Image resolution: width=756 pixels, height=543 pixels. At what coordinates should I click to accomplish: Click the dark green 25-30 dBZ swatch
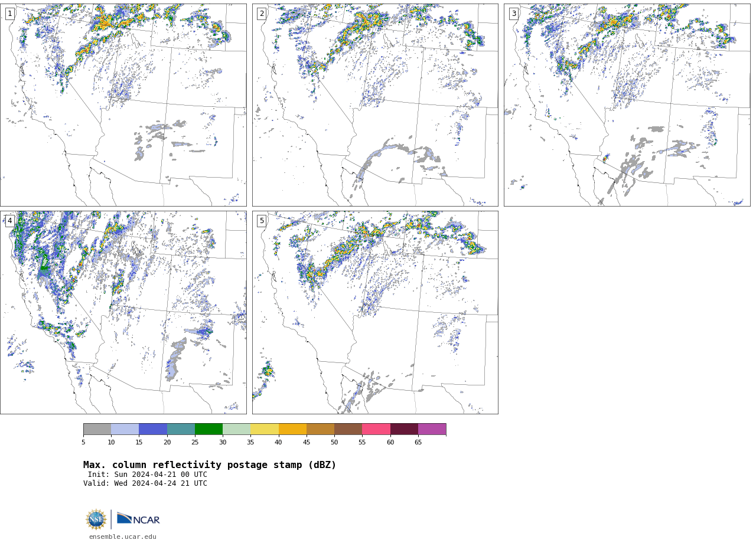pos(208,429)
